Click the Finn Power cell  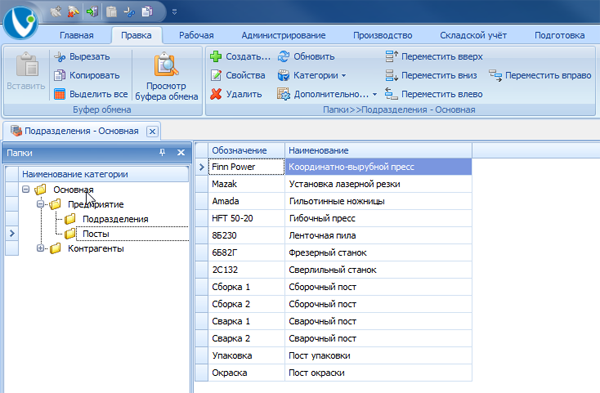click(246, 167)
